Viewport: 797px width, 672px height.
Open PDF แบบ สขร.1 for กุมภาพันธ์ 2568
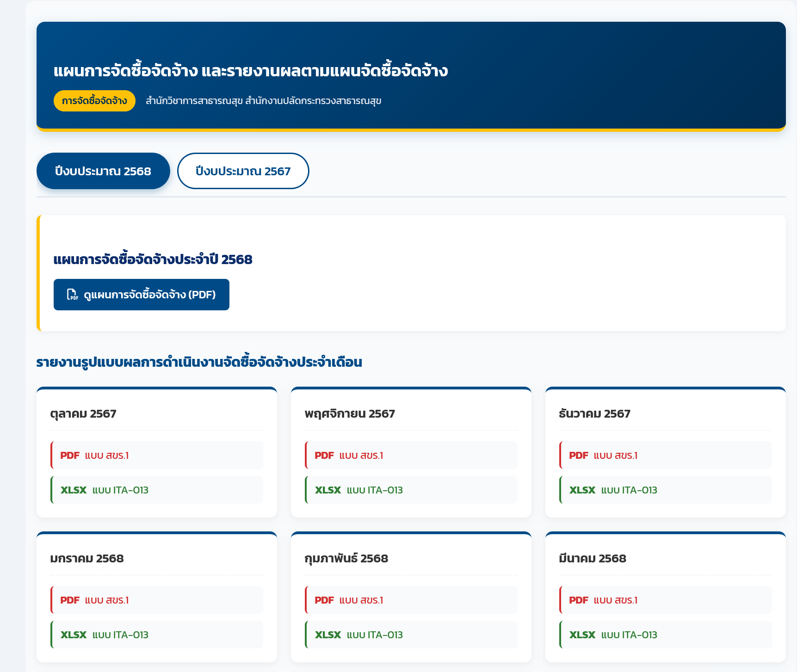click(x=411, y=600)
